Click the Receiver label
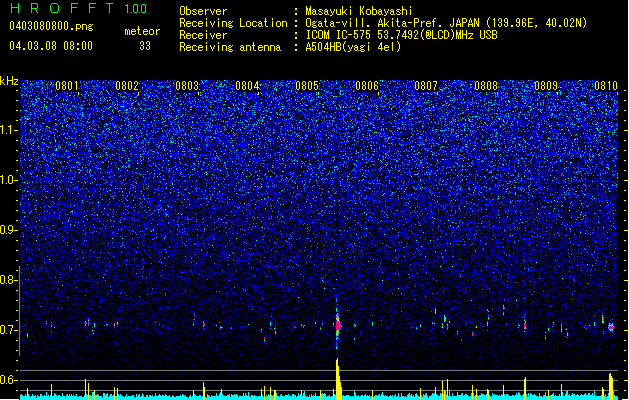 click(x=203, y=35)
